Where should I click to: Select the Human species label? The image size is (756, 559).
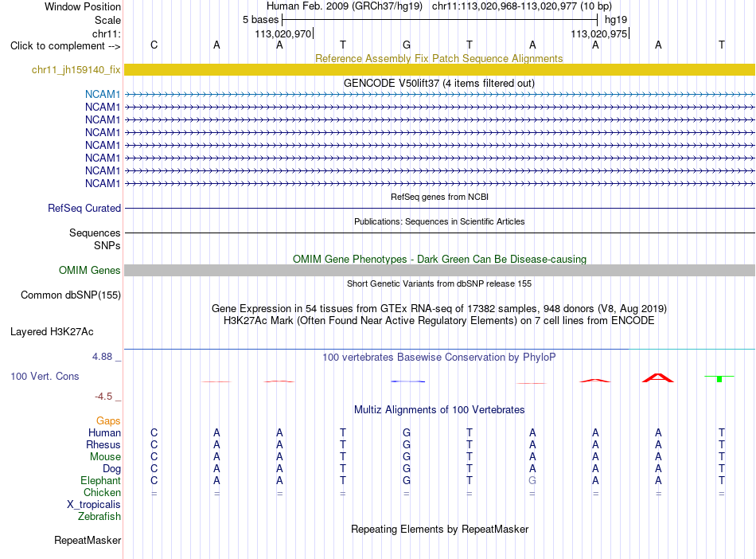coord(104,432)
